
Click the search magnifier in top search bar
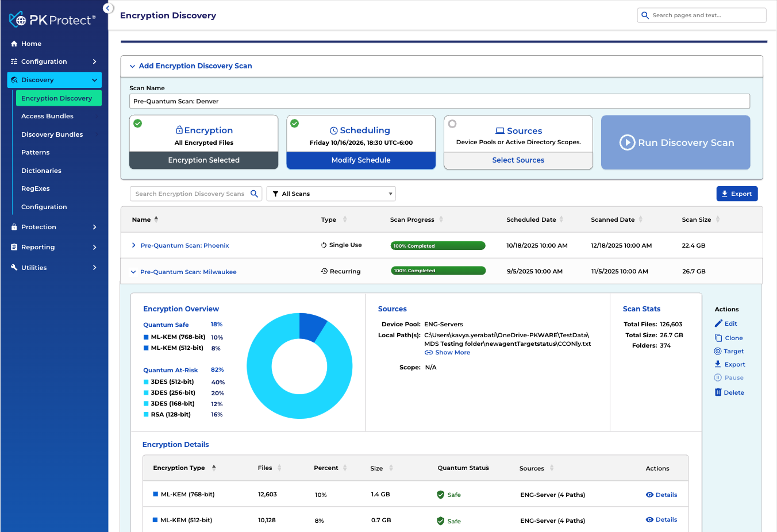point(645,16)
